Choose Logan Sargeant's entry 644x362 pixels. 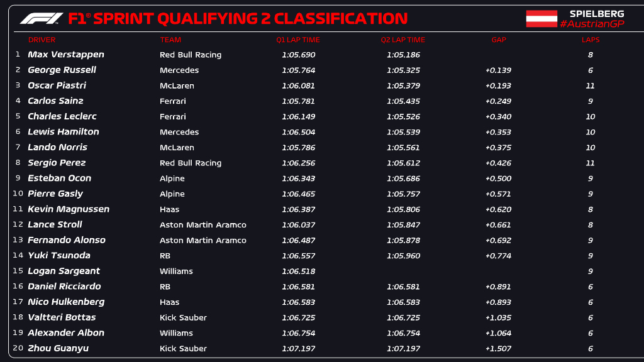[64, 271]
